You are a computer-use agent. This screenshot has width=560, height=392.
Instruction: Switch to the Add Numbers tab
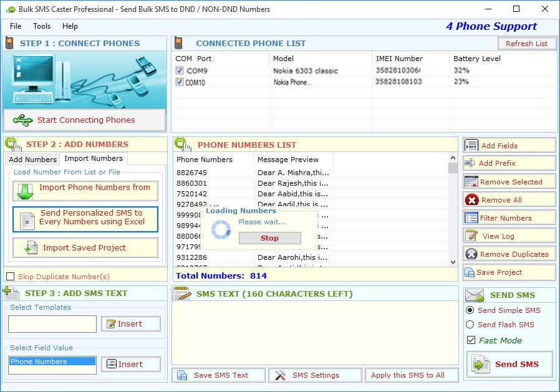pos(32,159)
